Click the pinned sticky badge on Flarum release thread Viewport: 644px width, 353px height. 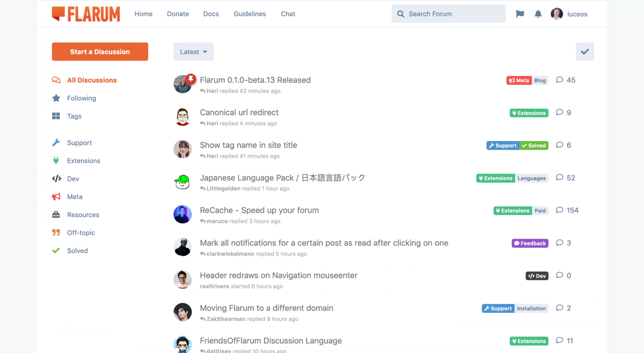pyautogui.click(x=190, y=78)
